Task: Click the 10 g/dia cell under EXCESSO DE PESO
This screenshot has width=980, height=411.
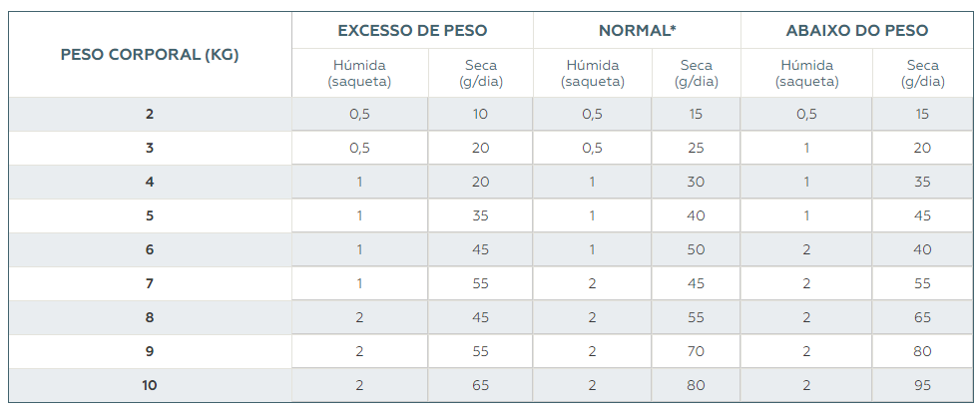Action: tap(480, 114)
